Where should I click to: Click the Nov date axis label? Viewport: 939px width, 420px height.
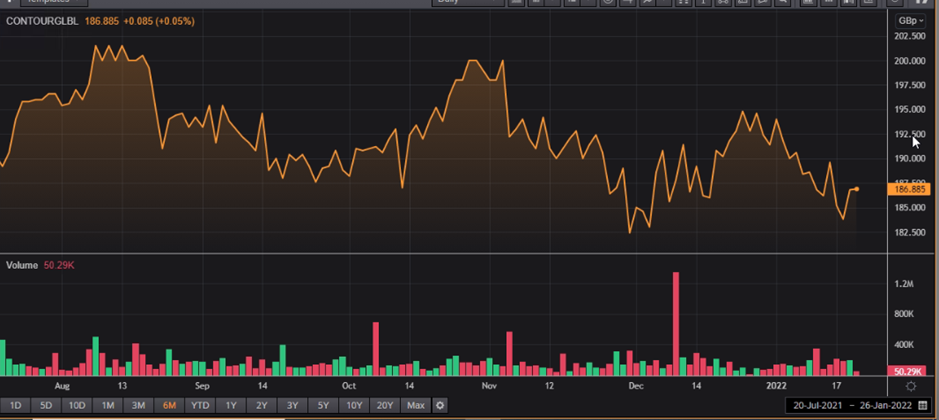tap(489, 386)
